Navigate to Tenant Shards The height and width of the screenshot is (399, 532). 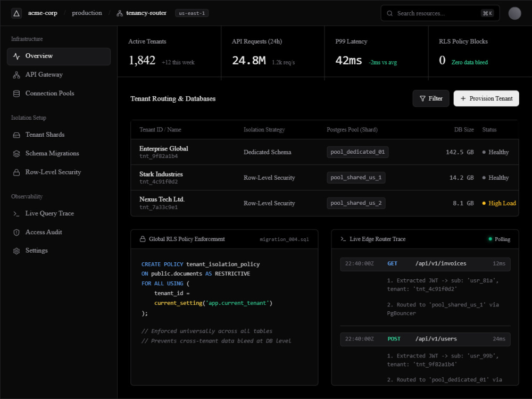tap(59, 135)
